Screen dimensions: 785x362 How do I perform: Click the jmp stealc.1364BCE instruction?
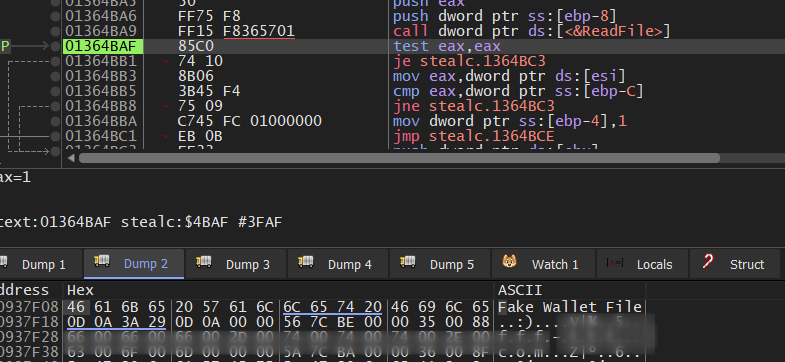[474, 137]
